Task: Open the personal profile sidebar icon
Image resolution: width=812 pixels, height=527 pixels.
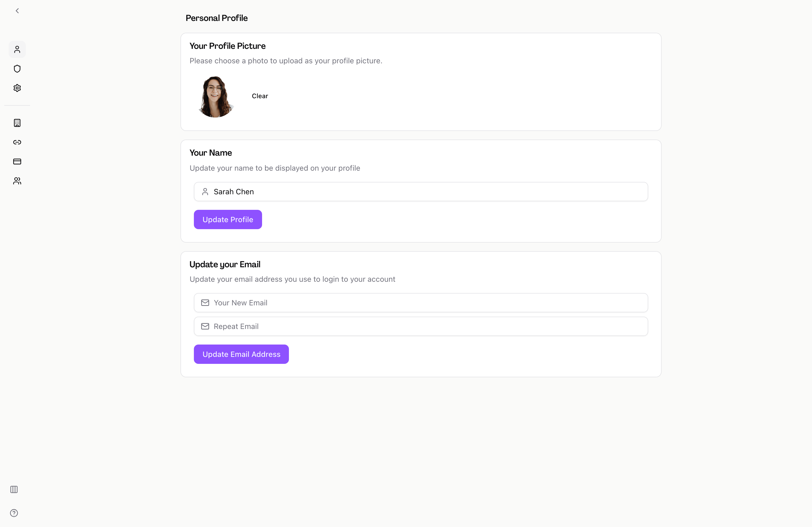Action: click(x=17, y=50)
